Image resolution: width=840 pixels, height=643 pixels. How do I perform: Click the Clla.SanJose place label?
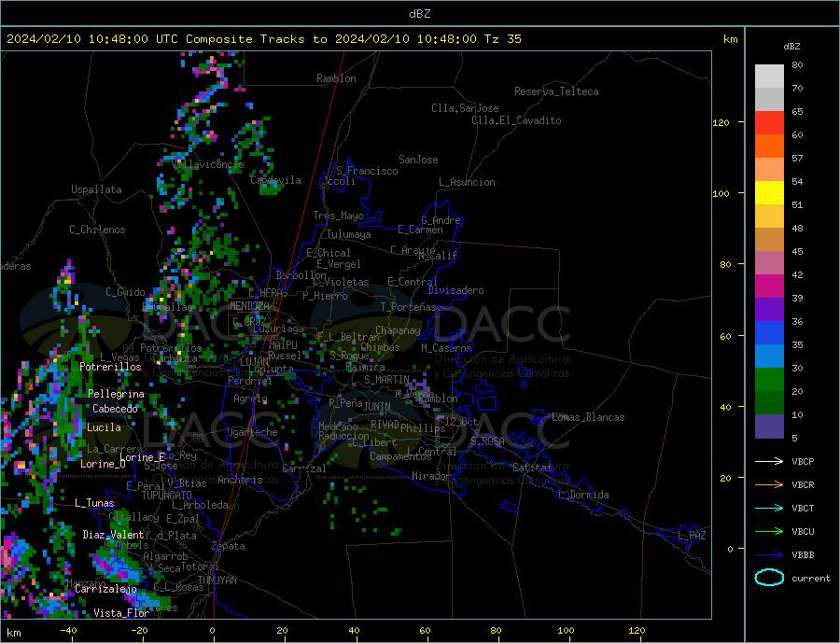(465, 108)
